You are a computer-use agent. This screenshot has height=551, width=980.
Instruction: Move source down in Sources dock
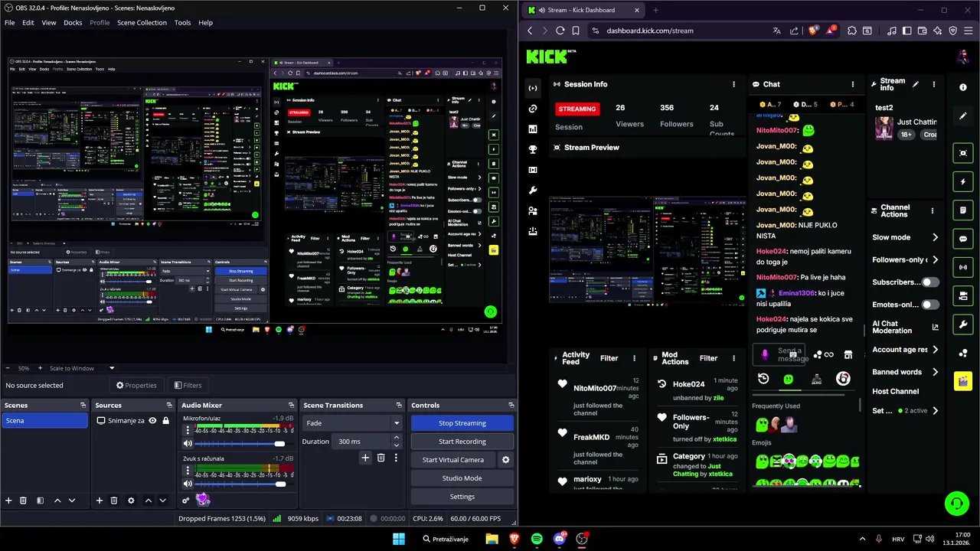(x=162, y=500)
